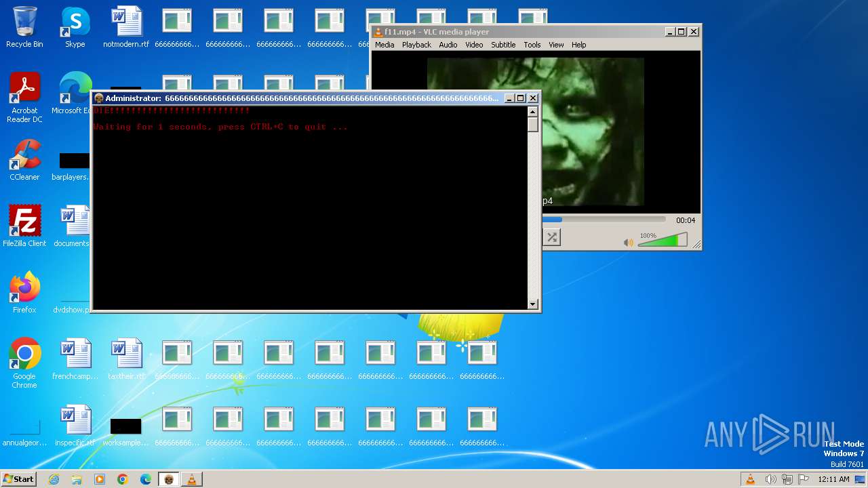This screenshot has width=868, height=488.
Task: Click VLC cone icon in system tray
Action: [x=751, y=479]
